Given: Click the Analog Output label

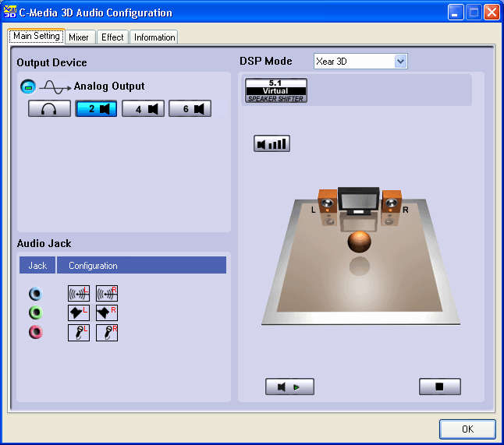Looking at the screenshot, I should tap(109, 86).
